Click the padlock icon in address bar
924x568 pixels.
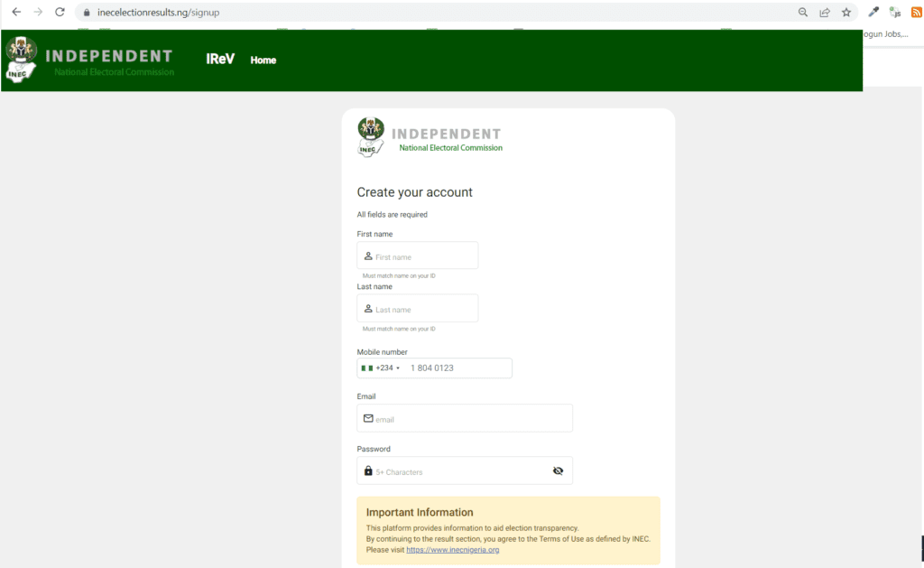tap(87, 13)
